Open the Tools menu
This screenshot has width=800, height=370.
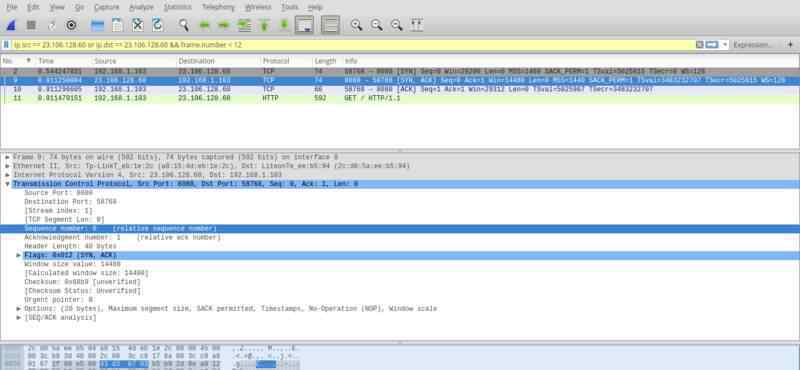(290, 7)
